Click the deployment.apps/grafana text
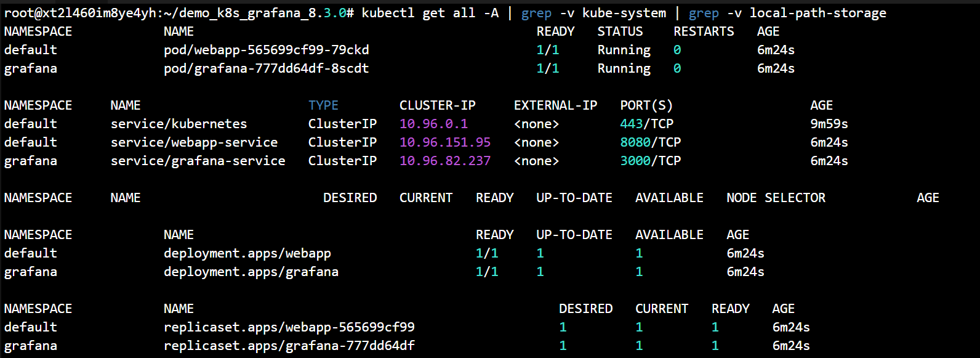Viewport: 980px width, 358px height. pyautogui.click(x=251, y=272)
